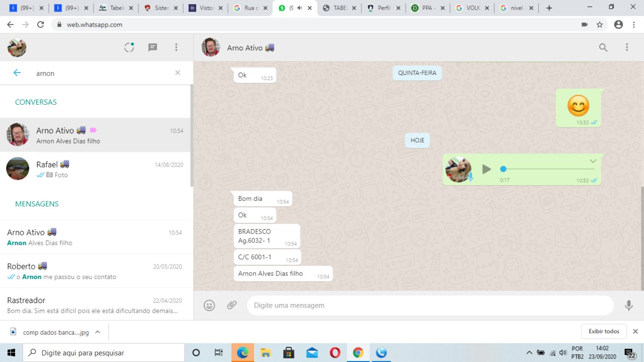Switch to the PPA browser tab
Image resolution: width=644 pixels, height=362 pixels.
tap(426, 8)
